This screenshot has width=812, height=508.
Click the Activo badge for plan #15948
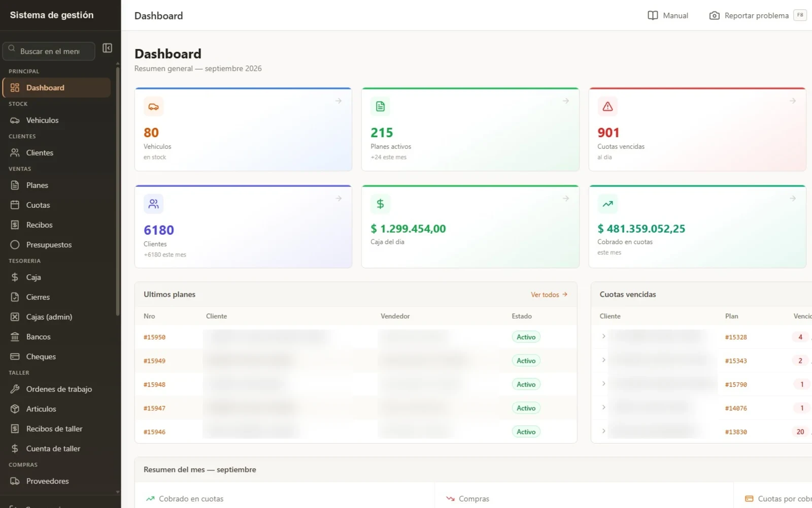point(526,385)
